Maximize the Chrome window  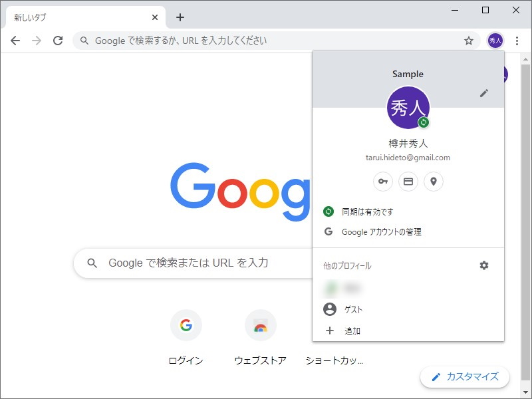[x=485, y=10]
